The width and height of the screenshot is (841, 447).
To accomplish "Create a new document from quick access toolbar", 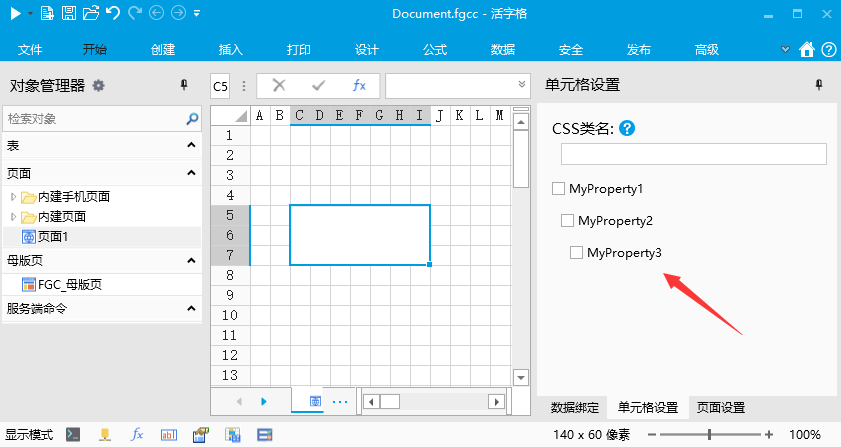I will click(x=47, y=13).
